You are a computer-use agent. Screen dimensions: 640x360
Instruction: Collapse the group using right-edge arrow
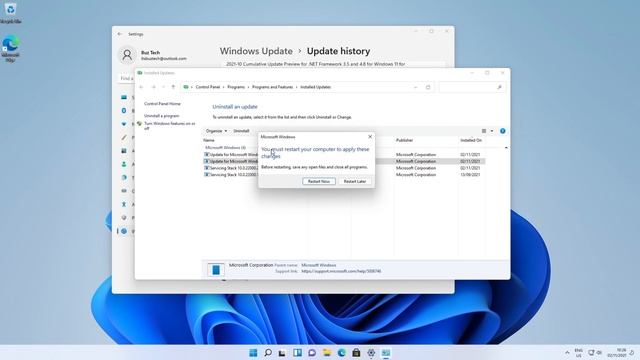pyautogui.click(x=506, y=148)
